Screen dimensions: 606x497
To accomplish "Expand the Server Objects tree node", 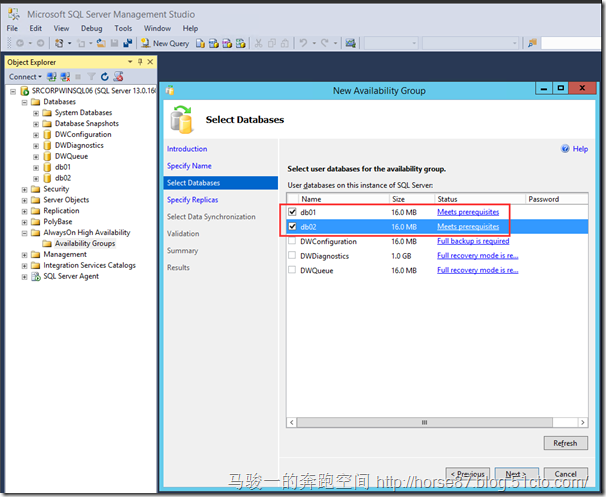I will (x=24, y=200).
